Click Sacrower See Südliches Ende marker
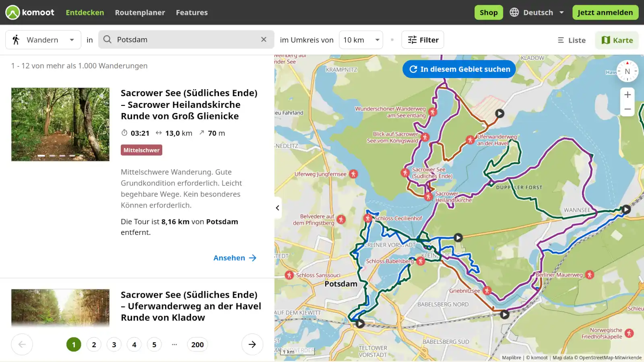Image resolution: width=644 pixels, height=362 pixels. [405, 173]
